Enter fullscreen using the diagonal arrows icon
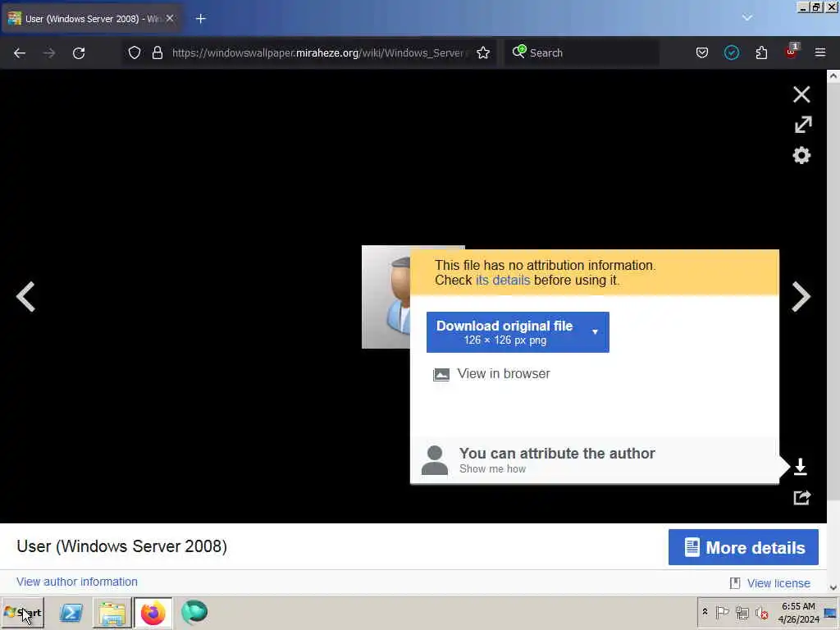This screenshot has width=840, height=630. coord(802,125)
